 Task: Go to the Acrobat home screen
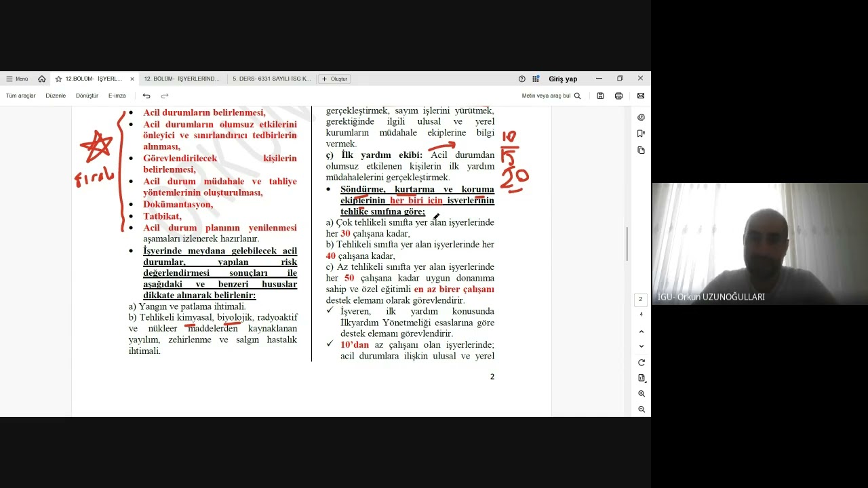(x=42, y=79)
